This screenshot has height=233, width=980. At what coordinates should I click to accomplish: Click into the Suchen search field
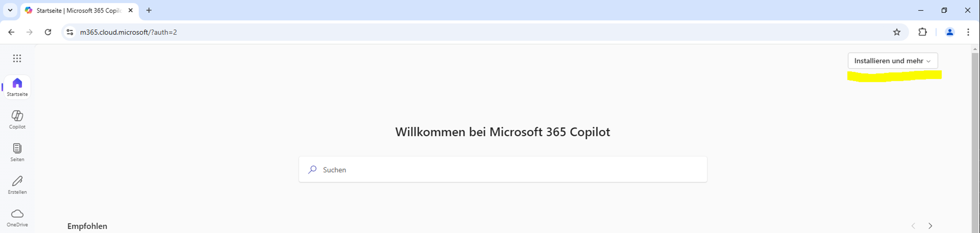pyautogui.click(x=503, y=170)
